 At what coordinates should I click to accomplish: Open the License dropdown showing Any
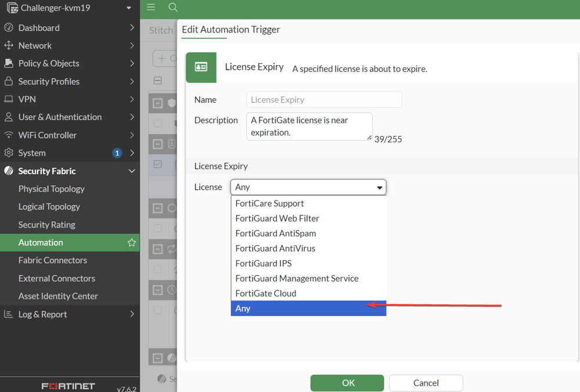point(308,187)
